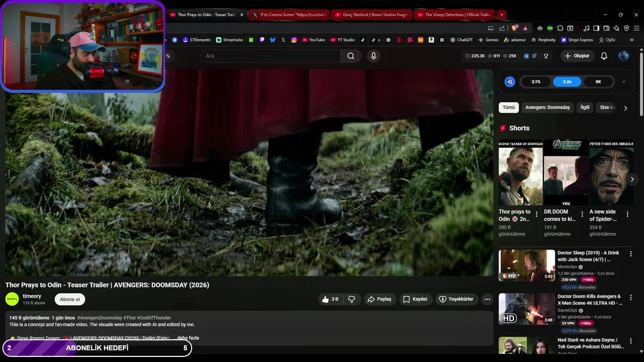
Task: Open the account avatar menu
Action: (623, 56)
